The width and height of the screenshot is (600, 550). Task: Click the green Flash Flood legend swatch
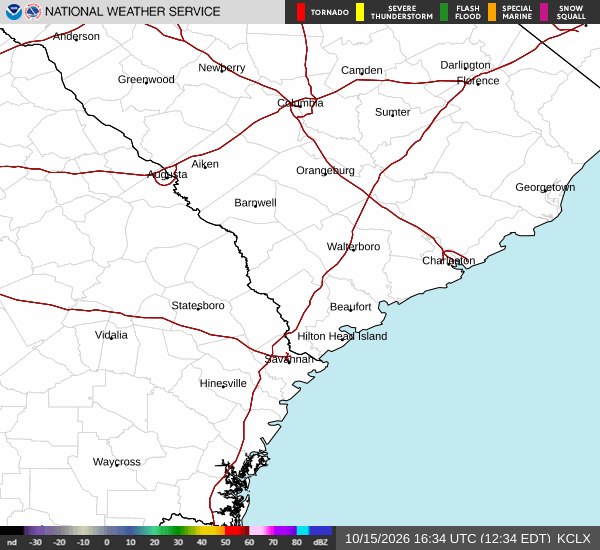pos(444,12)
